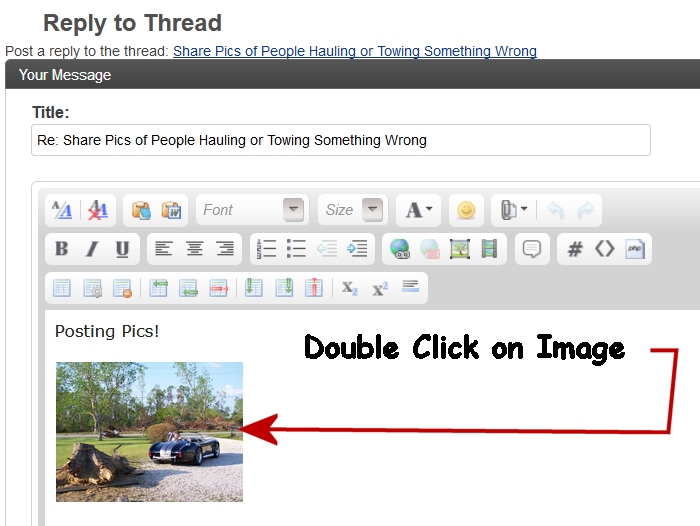Insert an ordered numbered list

point(266,249)
